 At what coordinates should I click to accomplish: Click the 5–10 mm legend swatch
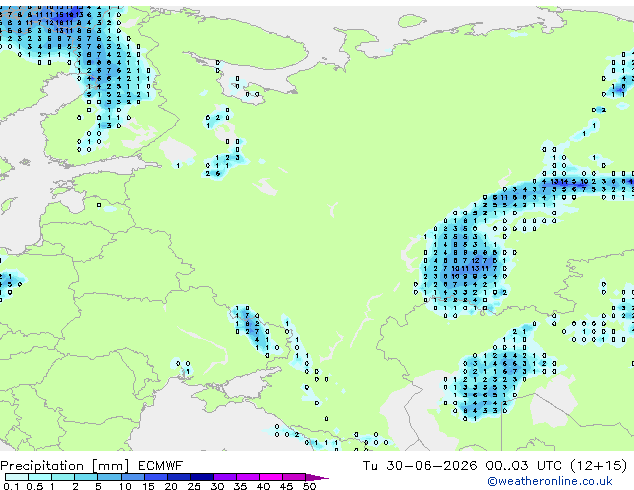pyautogui.click(x=109, y=477)
